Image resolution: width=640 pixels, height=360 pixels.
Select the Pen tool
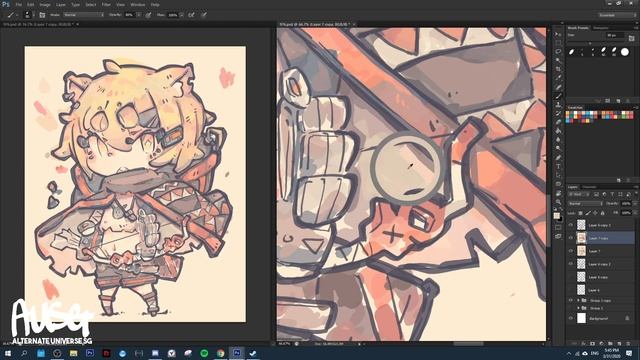(558, 158)
